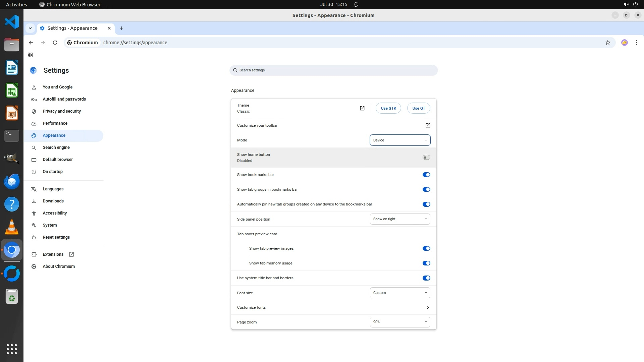Open a new tab with plus icon
The height and width of the screenshot is (362, 644).
[121, 28]
